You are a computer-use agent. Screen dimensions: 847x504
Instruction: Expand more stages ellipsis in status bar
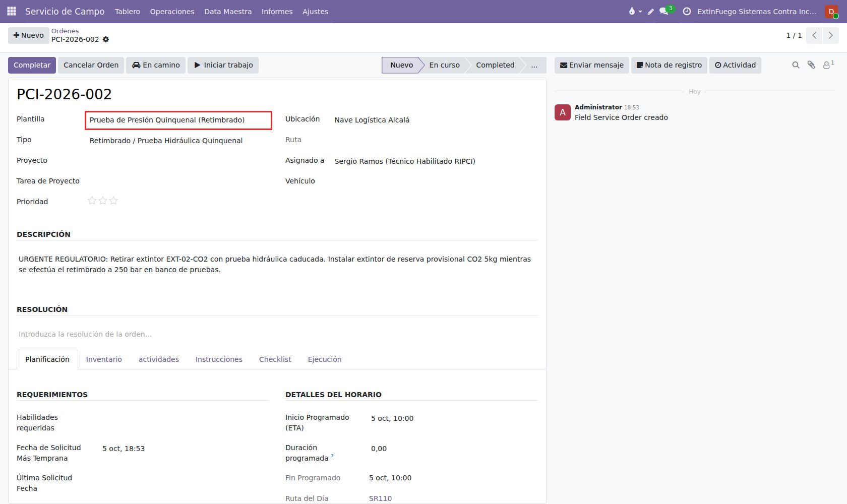(534, 65)
